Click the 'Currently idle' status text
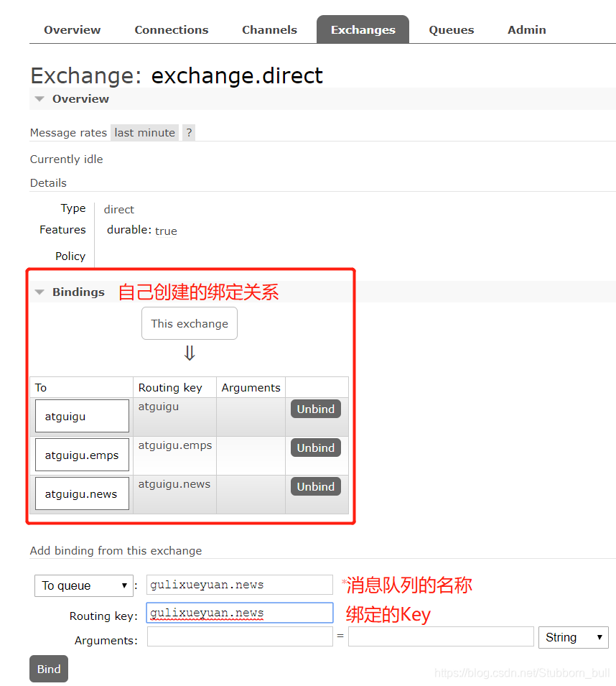 click(x=67, y=159)
